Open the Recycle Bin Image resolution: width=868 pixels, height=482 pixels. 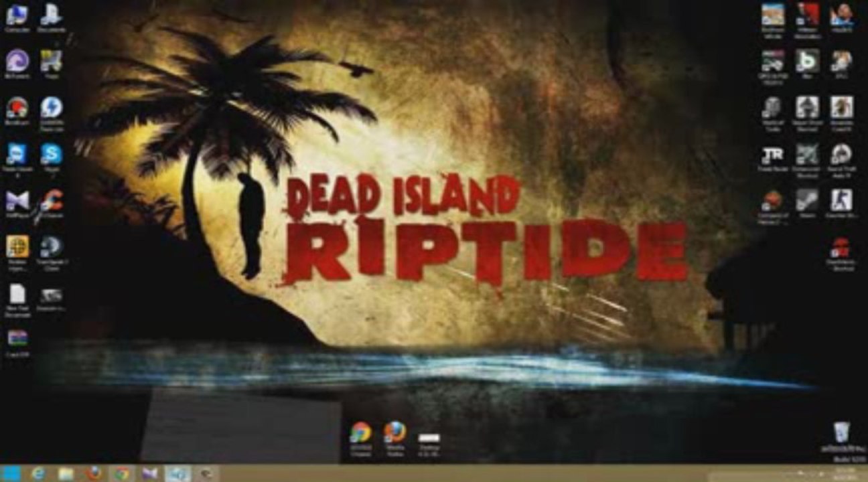tap(843, 432)
